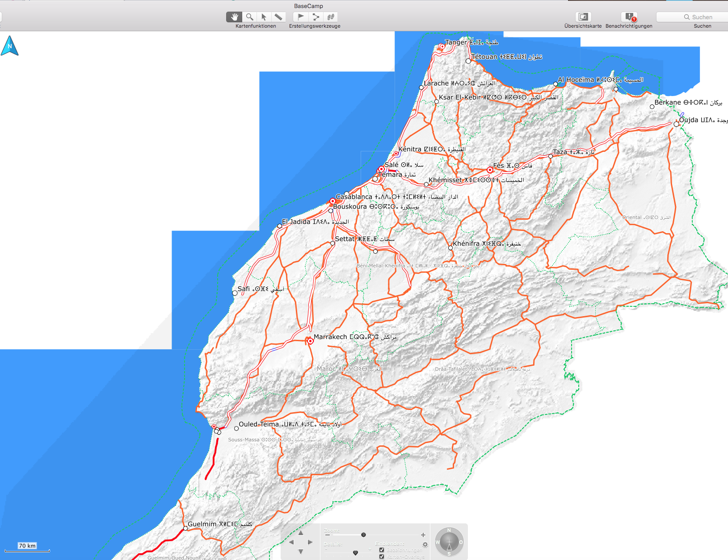Toggle the Karten-Overlays checkbox
The height and width of the screenshot is (560, 728).
(382, 556)
